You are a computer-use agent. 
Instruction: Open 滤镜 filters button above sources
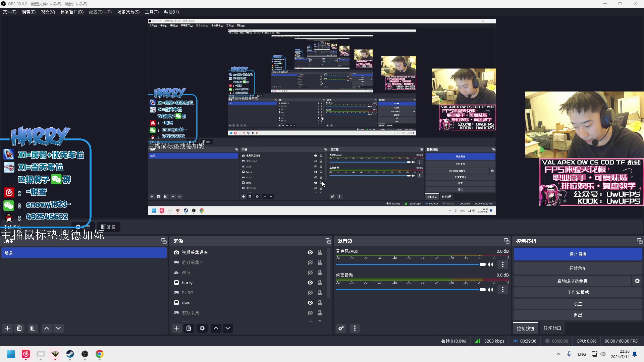coord(108,227)
